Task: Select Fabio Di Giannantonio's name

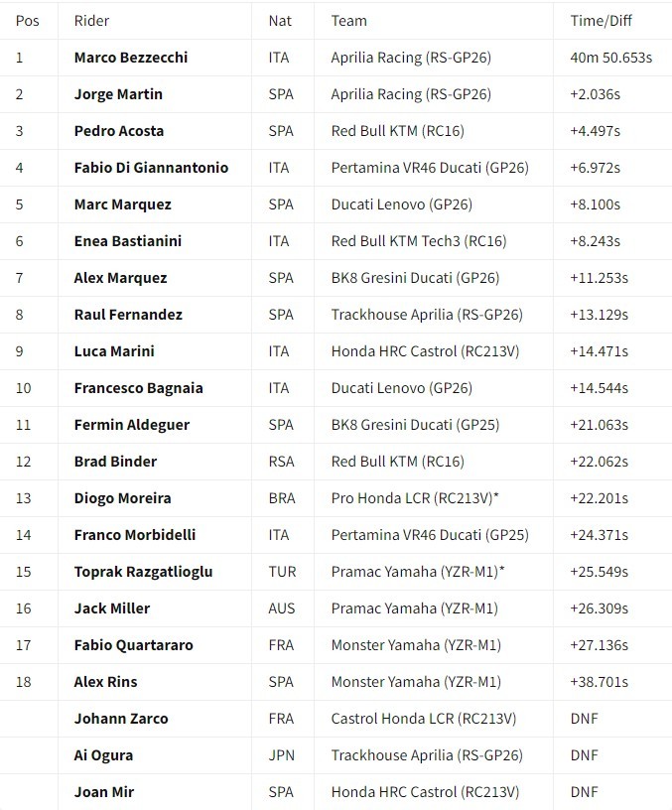Action: coord(151,168)
